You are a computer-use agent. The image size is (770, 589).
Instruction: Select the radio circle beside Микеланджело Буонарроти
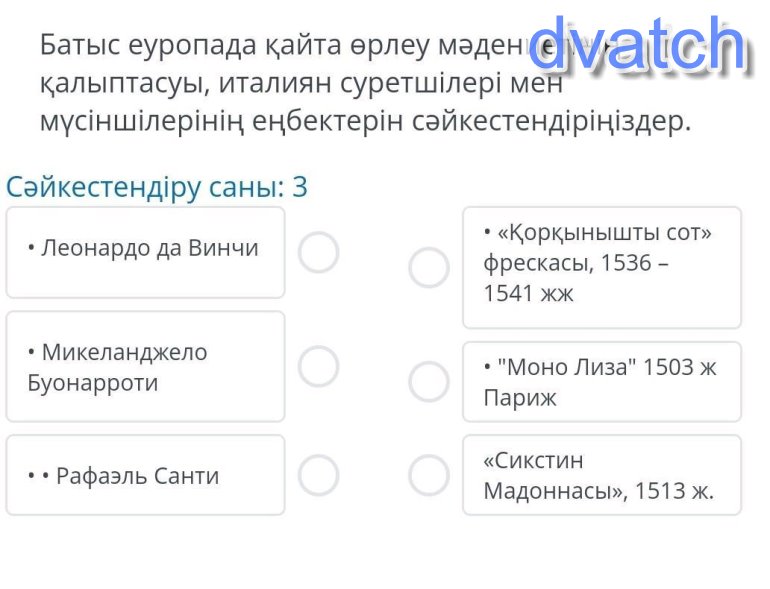pyautogui.click(x=318, y=366)
